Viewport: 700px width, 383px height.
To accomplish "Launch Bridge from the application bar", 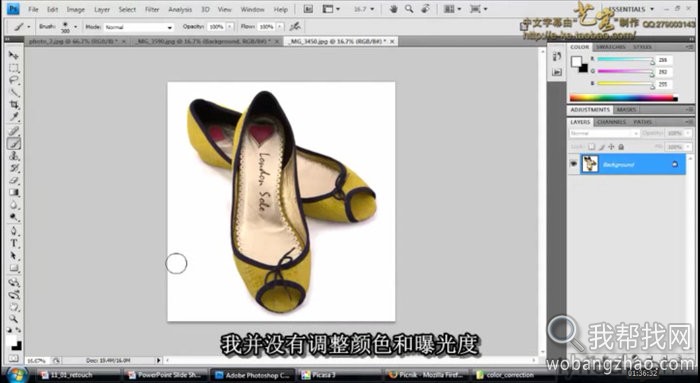I will pos(308,9).
